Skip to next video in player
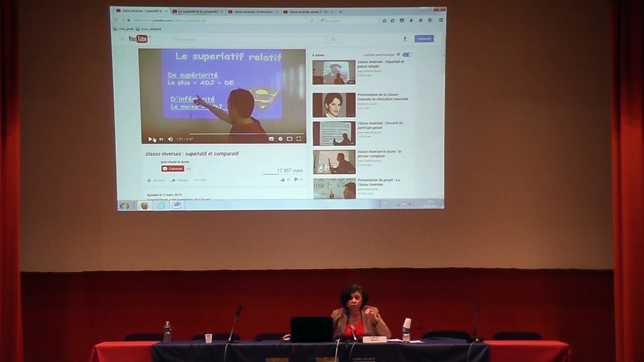This screenshot has width=644, height=362. (x=161, y=139)
